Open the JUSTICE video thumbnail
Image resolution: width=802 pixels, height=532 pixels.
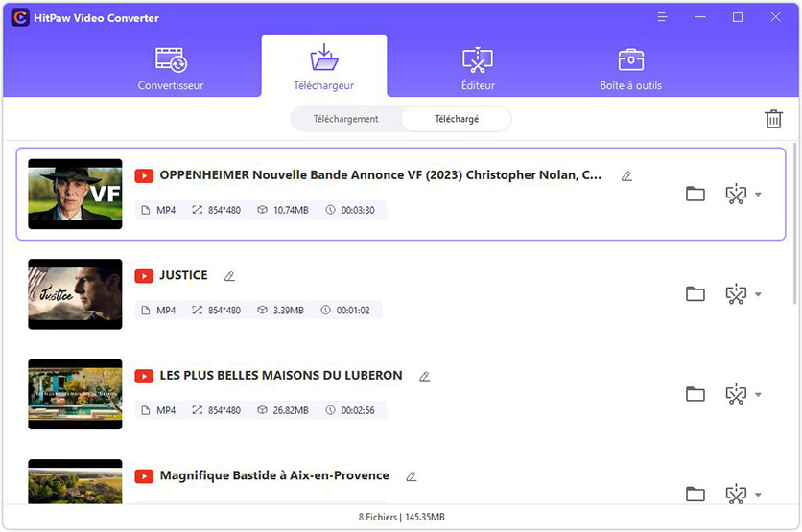coord(75,294)
